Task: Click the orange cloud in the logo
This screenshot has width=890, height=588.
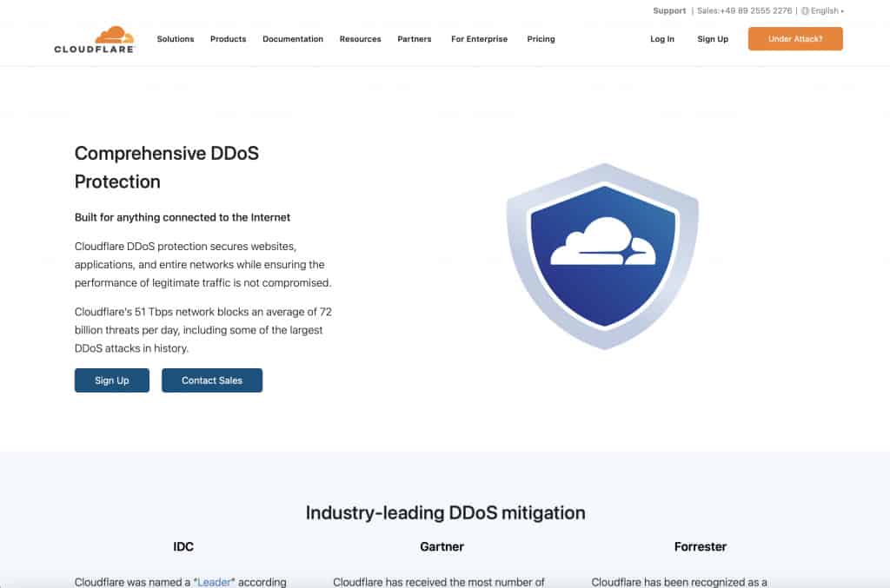Action: (x=115, y=32)
